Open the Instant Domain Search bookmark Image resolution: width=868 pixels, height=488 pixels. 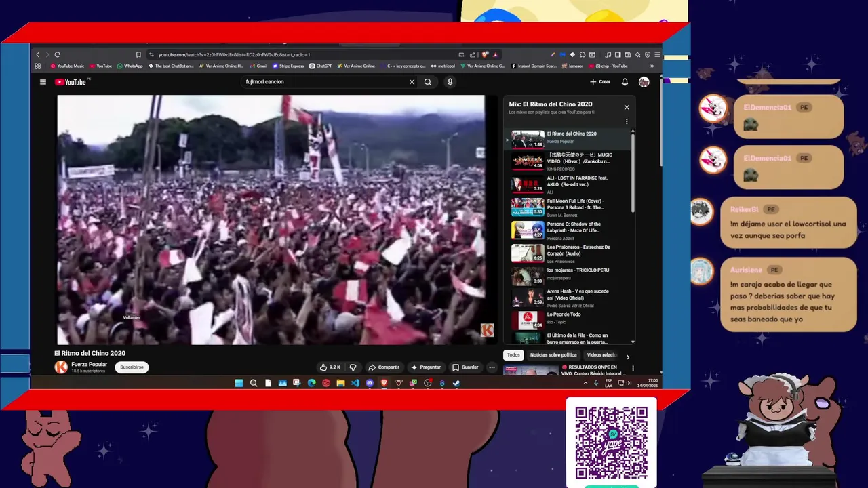click(533, 66)
